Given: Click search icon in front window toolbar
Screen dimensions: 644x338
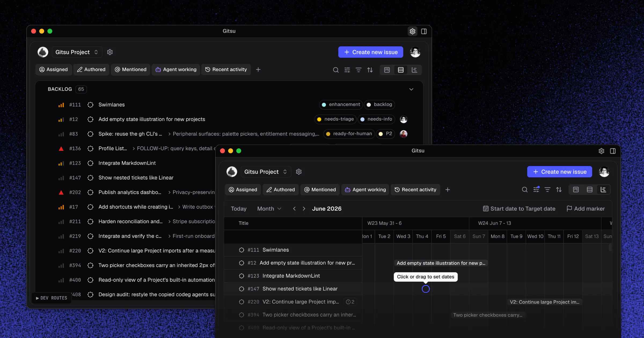Looking at the screenshot, I should tap(525, 190).
